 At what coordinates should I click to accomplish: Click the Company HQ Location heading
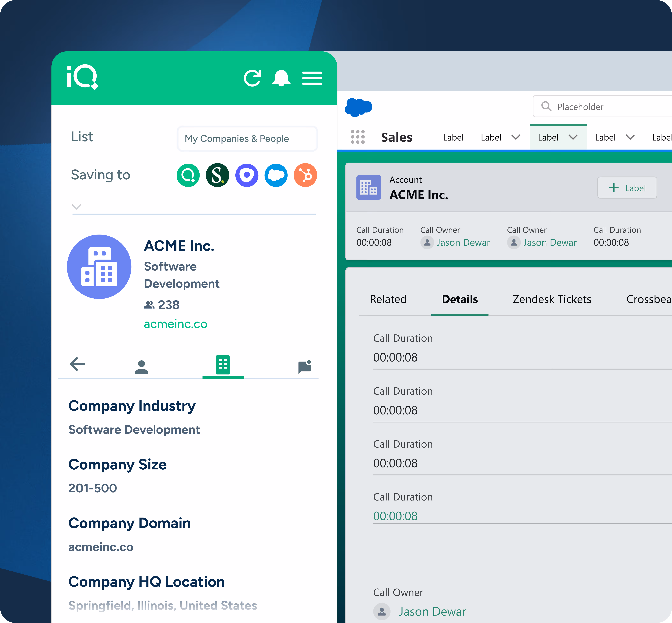coord(147,582)
